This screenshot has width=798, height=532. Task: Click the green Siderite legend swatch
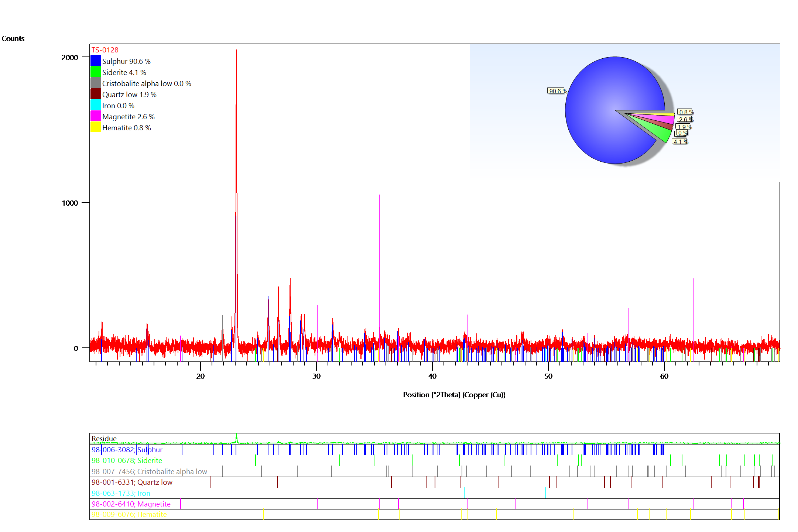click(x=96, y=72)
